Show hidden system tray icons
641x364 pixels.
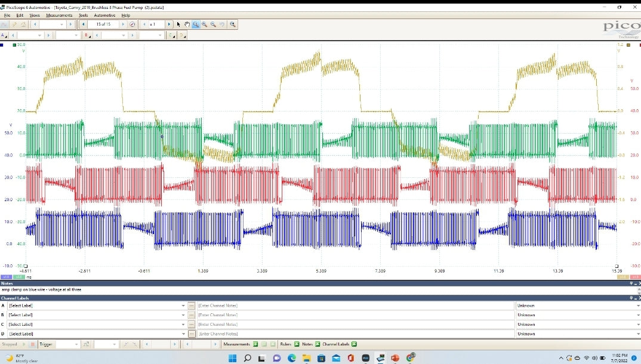(560, 358)
